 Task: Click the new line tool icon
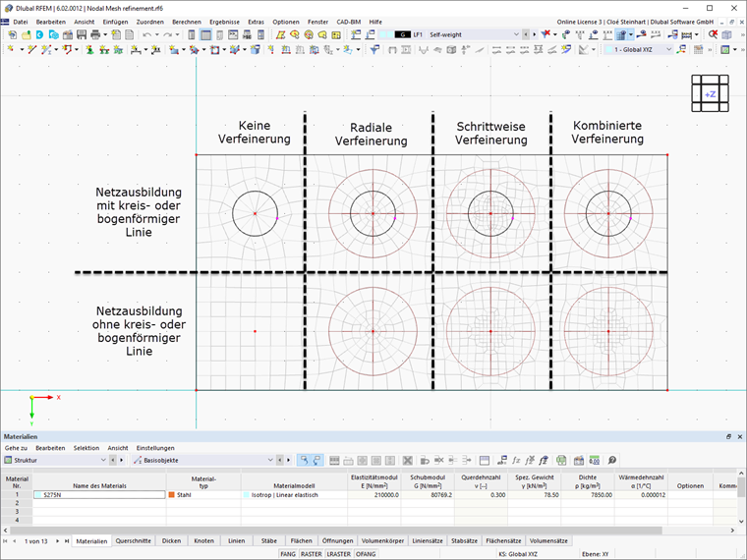pos(31,49)
